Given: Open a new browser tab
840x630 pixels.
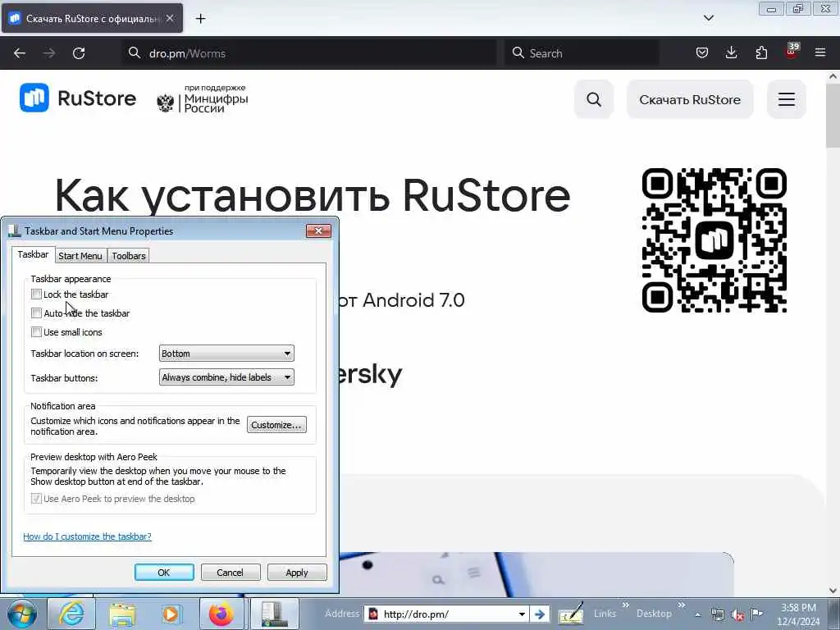Looking at the screenshot, I should coord(200,19).
